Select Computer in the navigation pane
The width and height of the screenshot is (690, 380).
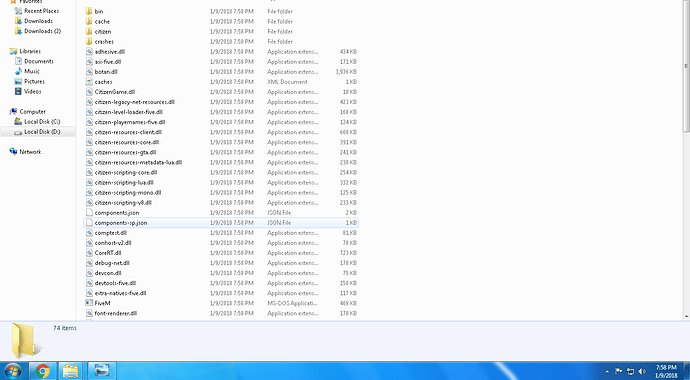click(33, 112)
